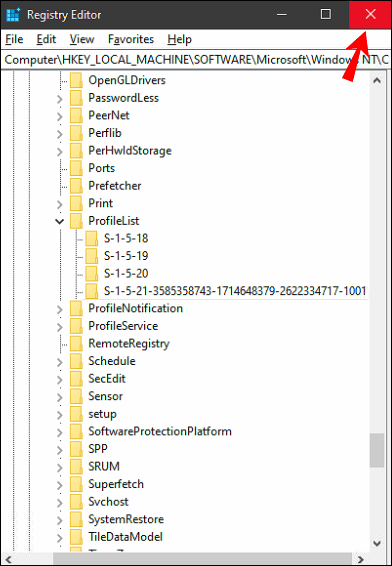
Task: Expand the ProfileNotification key arrow
Action: [60, 309]
